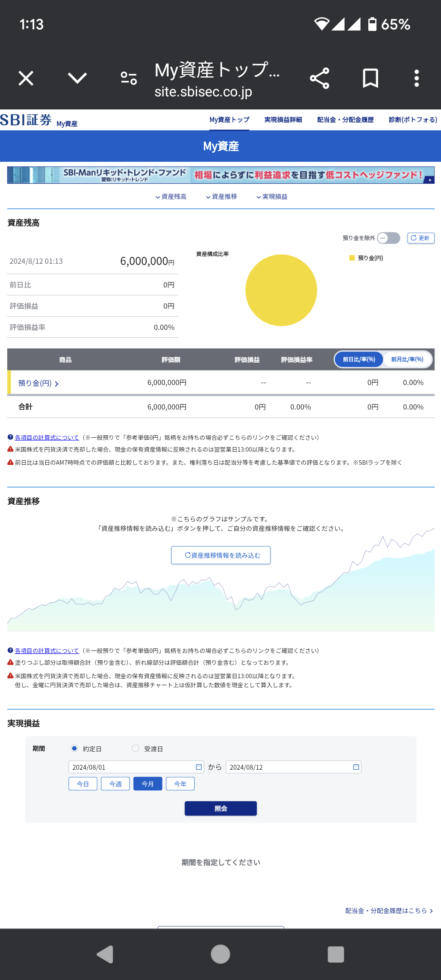The image size is (441, 980).
Task: Open site settings tune icon
Action: click(x=129, y=78)
